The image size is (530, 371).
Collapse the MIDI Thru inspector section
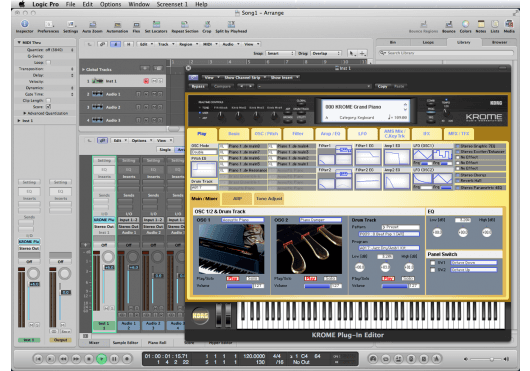click(x=19, y=43)
